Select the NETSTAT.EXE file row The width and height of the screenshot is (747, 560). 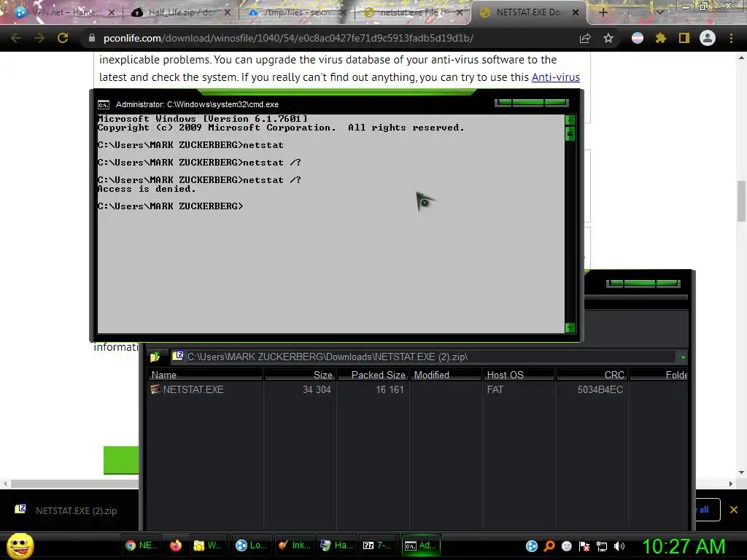[417, 389]
